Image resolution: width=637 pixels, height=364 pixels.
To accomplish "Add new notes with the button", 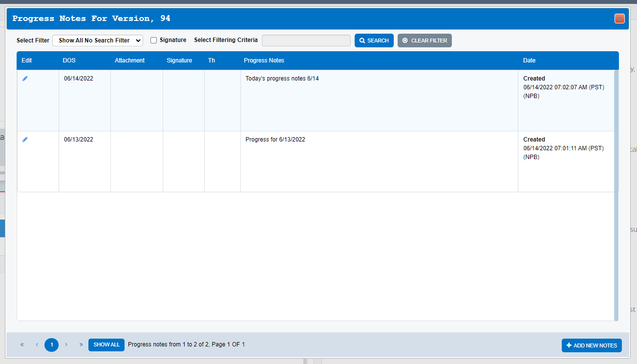I will coord(592,345).
